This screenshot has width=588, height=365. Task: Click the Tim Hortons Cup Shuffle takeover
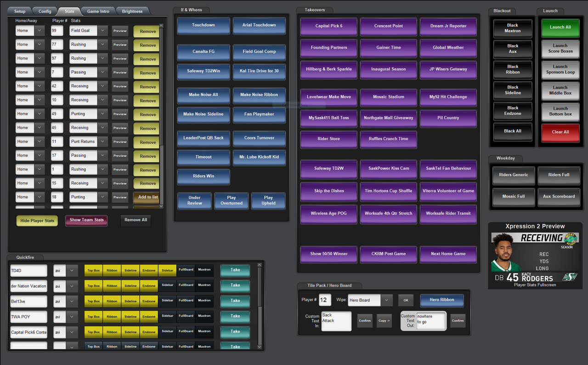(x=389, y=191)
